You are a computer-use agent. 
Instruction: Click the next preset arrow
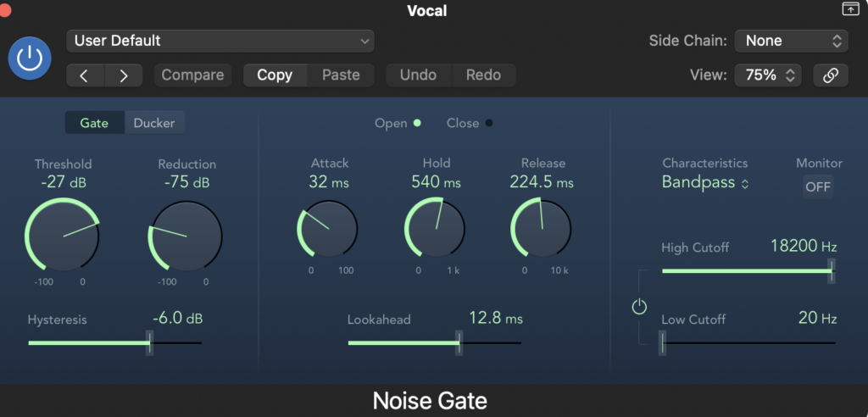(124, 75)
